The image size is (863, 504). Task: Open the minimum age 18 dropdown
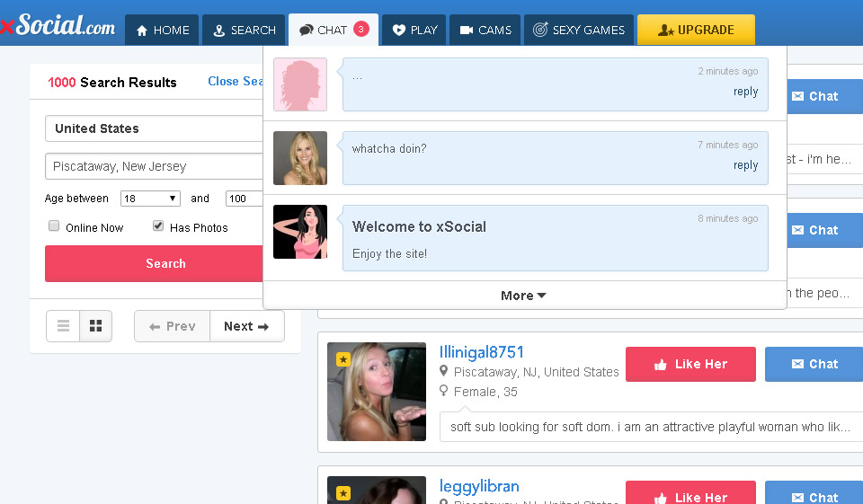[150, 199]
